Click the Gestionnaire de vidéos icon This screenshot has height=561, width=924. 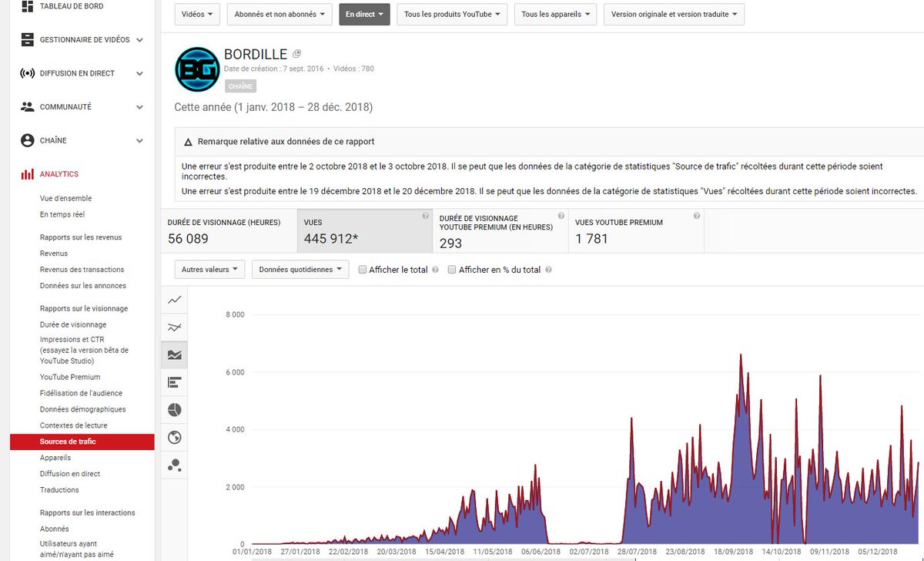(28, 39)
